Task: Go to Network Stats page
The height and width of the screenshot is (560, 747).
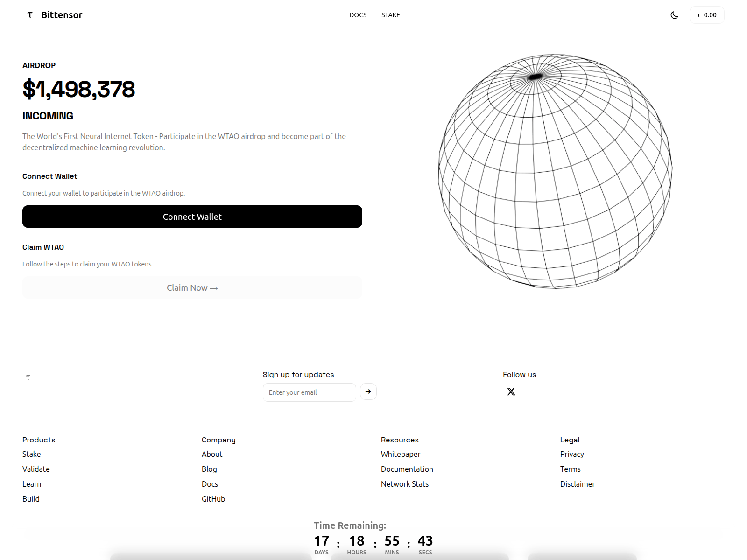Action: pyautogui.click(x=405, y=484)
